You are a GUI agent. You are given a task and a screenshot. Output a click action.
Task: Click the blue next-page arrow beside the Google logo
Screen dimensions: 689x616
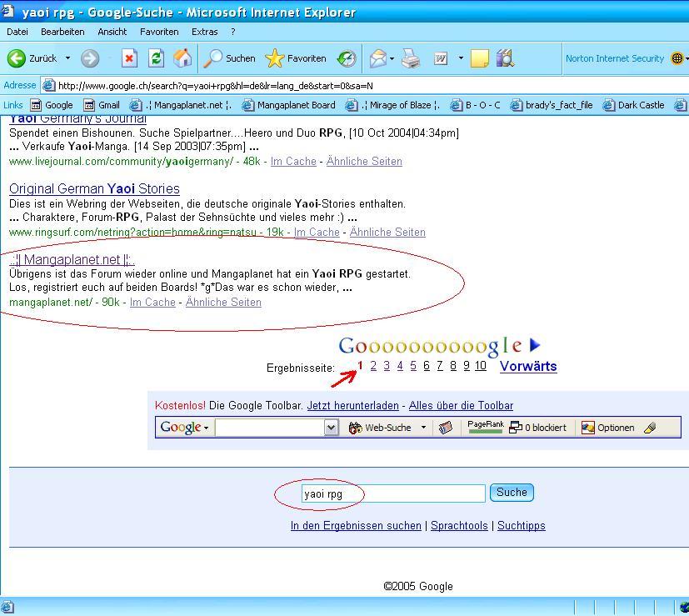point(535,345)
